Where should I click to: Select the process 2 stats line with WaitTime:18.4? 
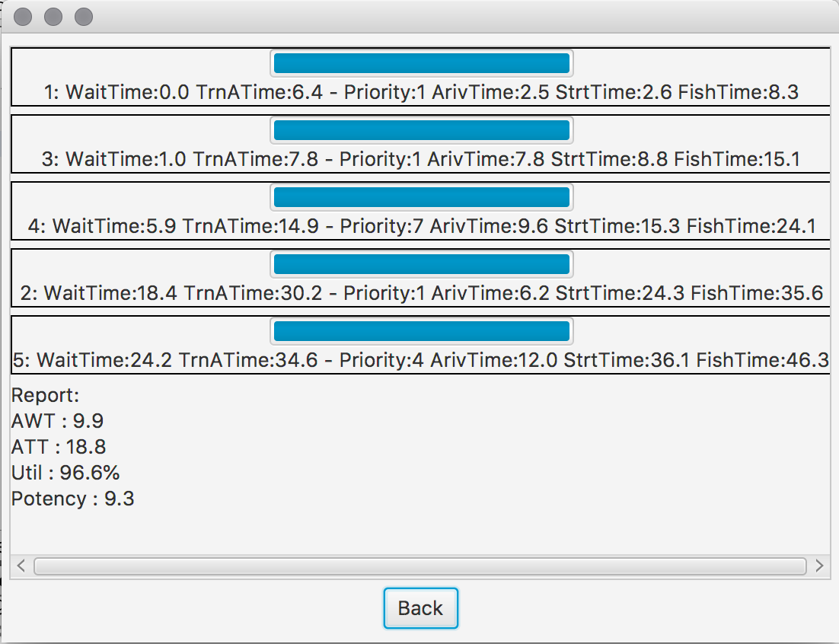pos(421,293)
